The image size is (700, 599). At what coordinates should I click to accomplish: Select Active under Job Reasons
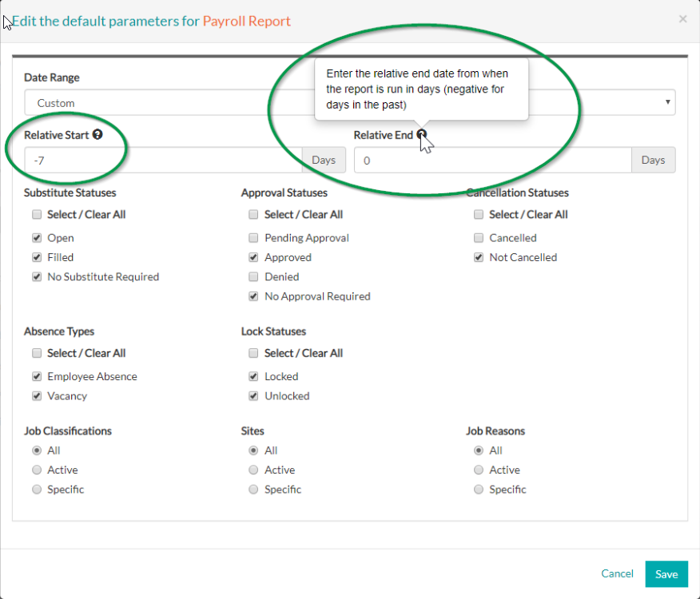point(478,470)
